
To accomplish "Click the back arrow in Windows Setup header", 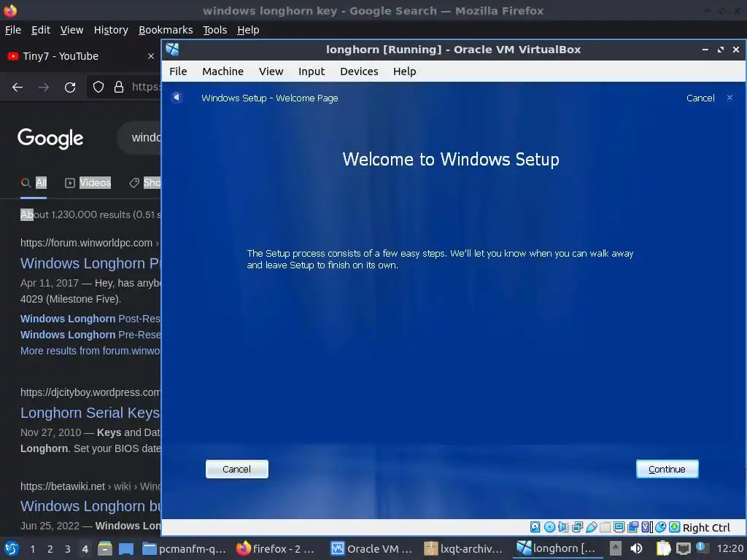I will tap(177, 97).
